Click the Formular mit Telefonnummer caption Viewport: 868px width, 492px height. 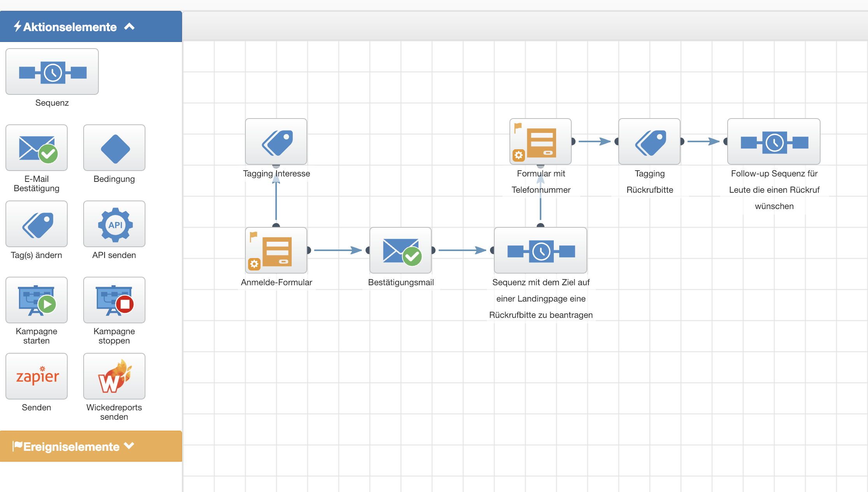point(541,181)
